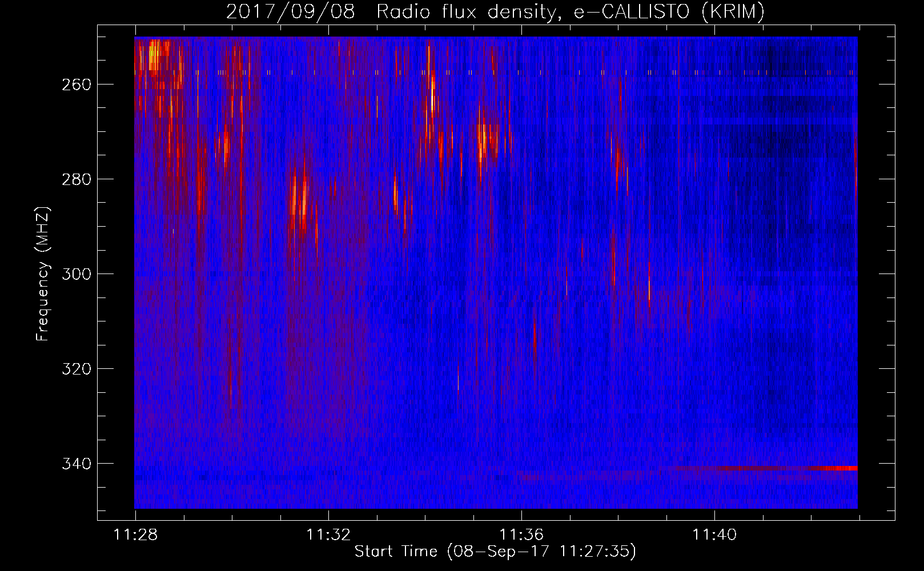Click the plot title '2017/09/08 Radio flux density, e-CALLISTO (KRIM)'
Screen dimensions: 924x571
(x=495, y=11)
